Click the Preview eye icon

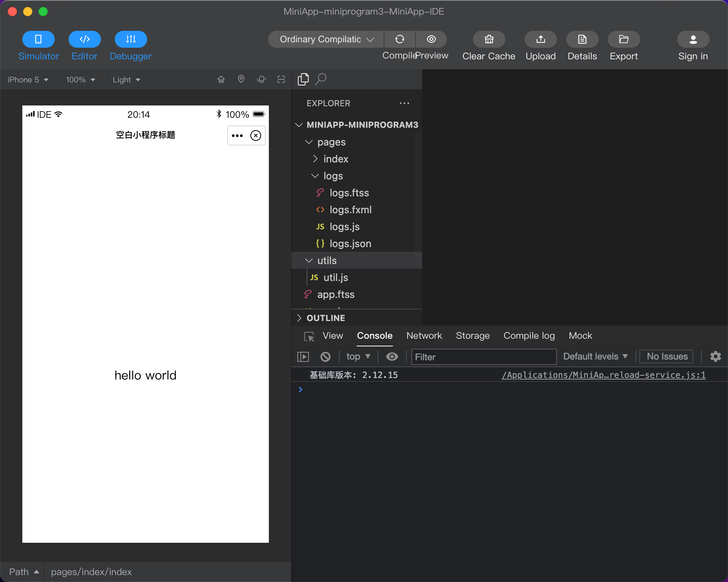431,39
